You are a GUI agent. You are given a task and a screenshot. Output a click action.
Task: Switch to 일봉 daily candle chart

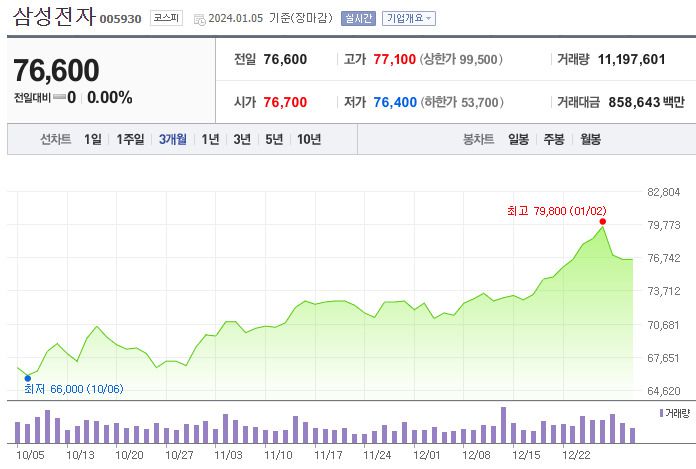tap(518, 139)
